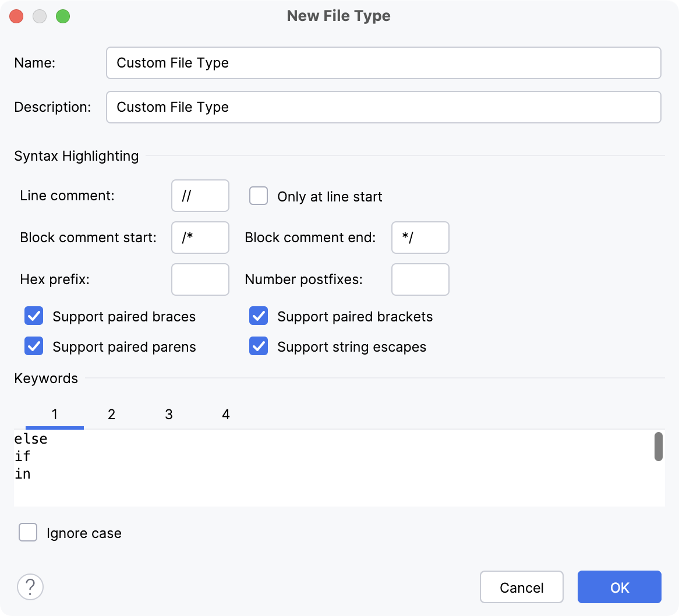
Task: Enable the Only at line start option
Action: 259,196
